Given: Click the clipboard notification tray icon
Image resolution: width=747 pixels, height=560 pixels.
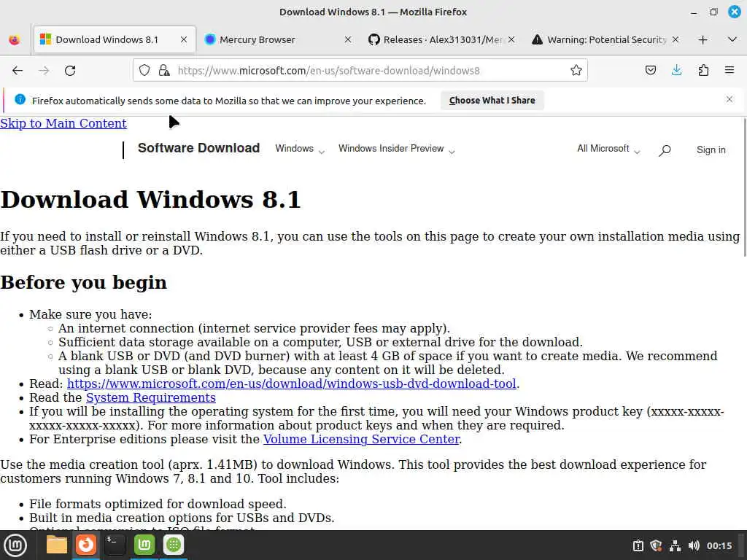Looking at the screenshot, I should (x=638, y=545).
